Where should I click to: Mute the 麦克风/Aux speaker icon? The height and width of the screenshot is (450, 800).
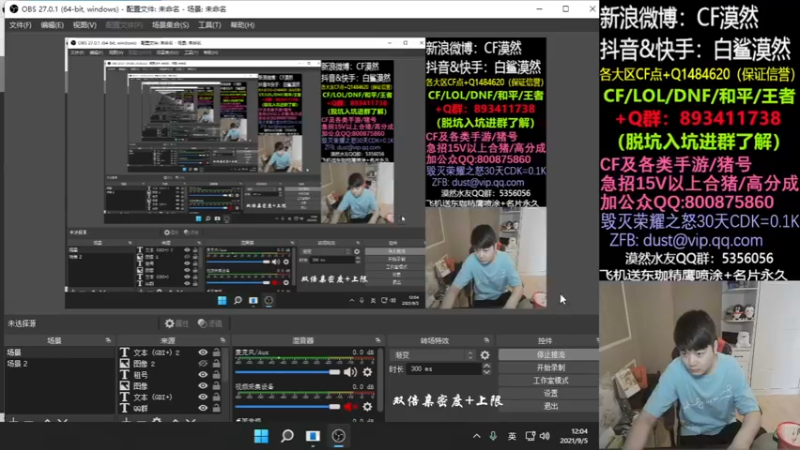tap(350, 372)
